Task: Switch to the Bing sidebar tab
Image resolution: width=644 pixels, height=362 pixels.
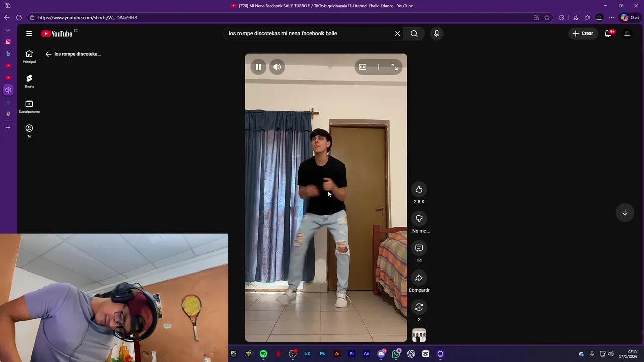Action: coord(8,54)
